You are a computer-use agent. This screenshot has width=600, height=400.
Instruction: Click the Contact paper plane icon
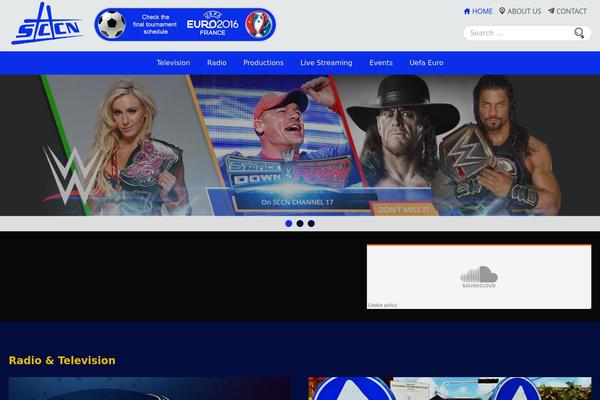(551, 11)
